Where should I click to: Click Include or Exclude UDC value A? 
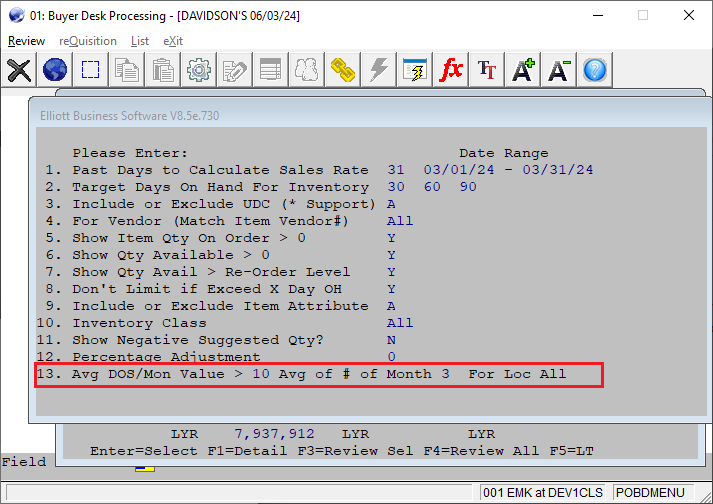coord(391,204)
